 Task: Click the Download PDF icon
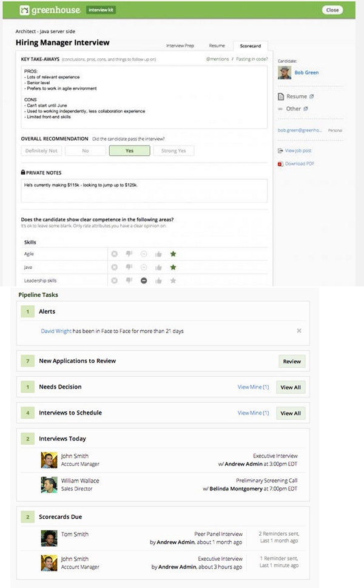[280, 164]
